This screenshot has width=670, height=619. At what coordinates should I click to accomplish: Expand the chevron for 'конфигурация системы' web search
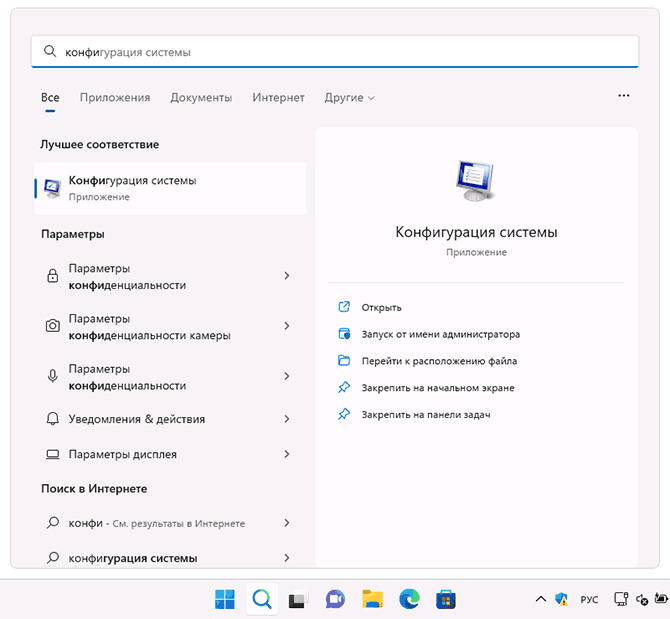pos(287,558)
